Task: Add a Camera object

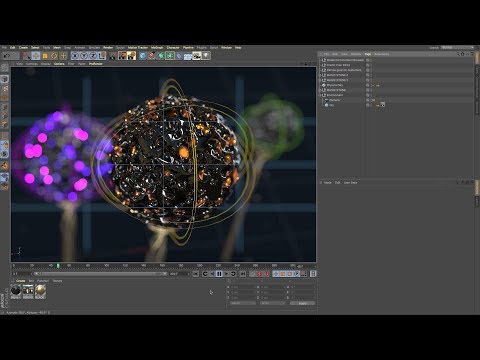Action: (x=197, y=56)
